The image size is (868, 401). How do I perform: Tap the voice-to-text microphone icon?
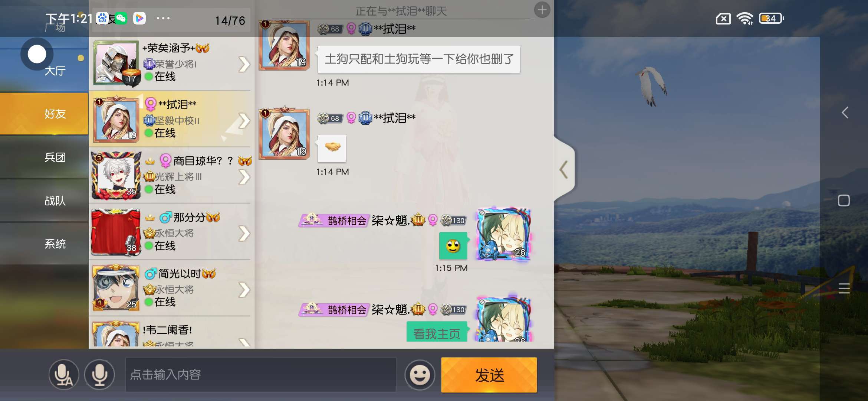click(63, 375)
